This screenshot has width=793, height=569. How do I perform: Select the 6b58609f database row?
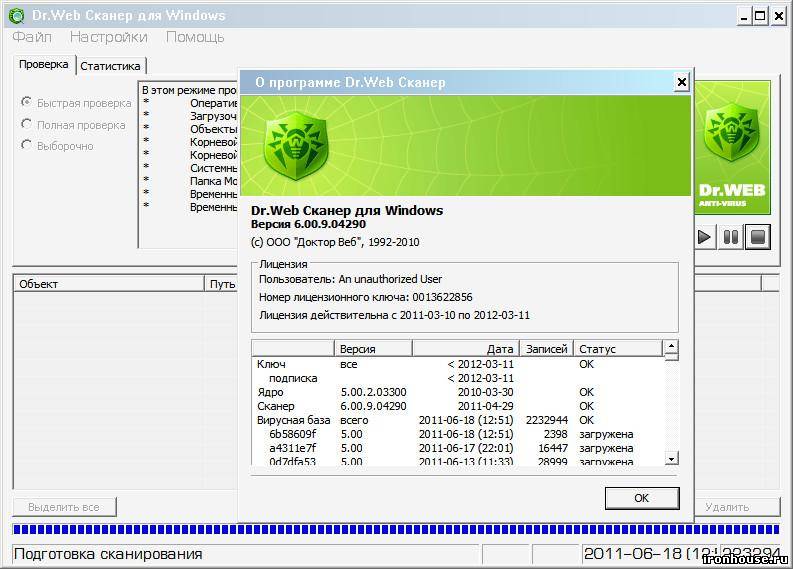pos(458,434)
